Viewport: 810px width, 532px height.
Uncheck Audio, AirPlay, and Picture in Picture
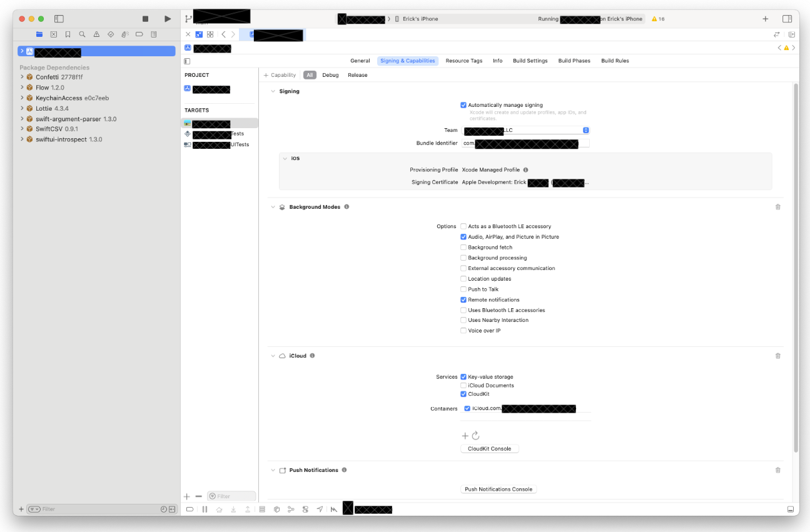[x=463, y=237]
